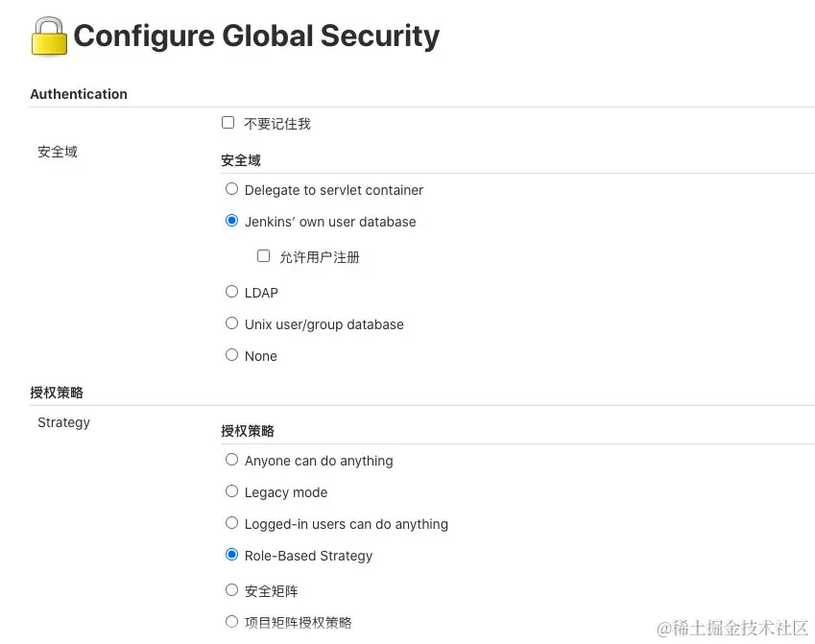Select the Role-Based Strategy radio button
The width and height of the screenshot is (815, 644).
coord(231,555)
